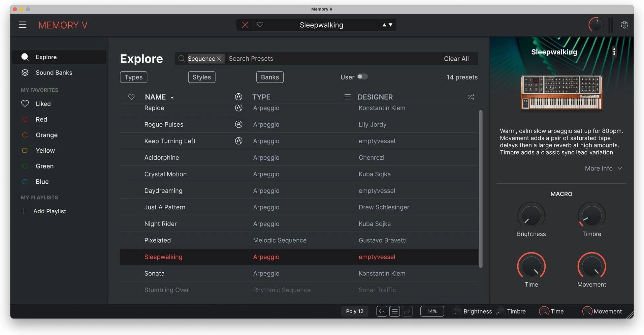644x335 pixels.
Task: Open the Types filter dropdown
Action: point(134,77)
